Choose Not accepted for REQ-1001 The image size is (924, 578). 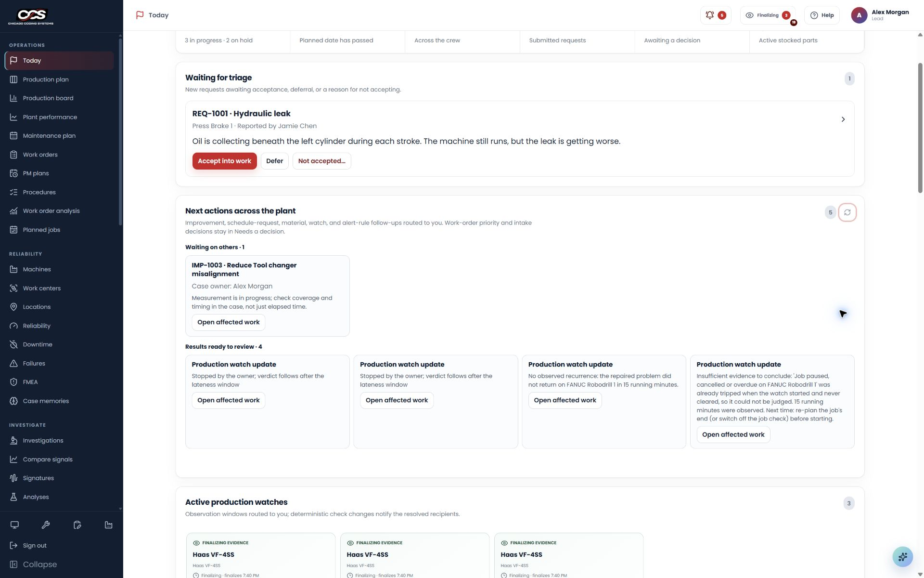tap(321, 161)
